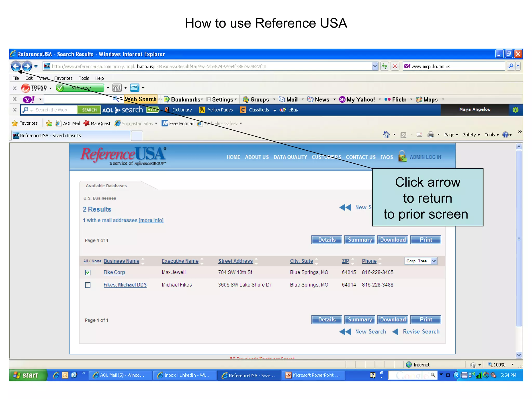The height and width of the screenshot is (399, 532).
Task: Switch to AOL Mail taskbar window
Action: coord(121,375)
